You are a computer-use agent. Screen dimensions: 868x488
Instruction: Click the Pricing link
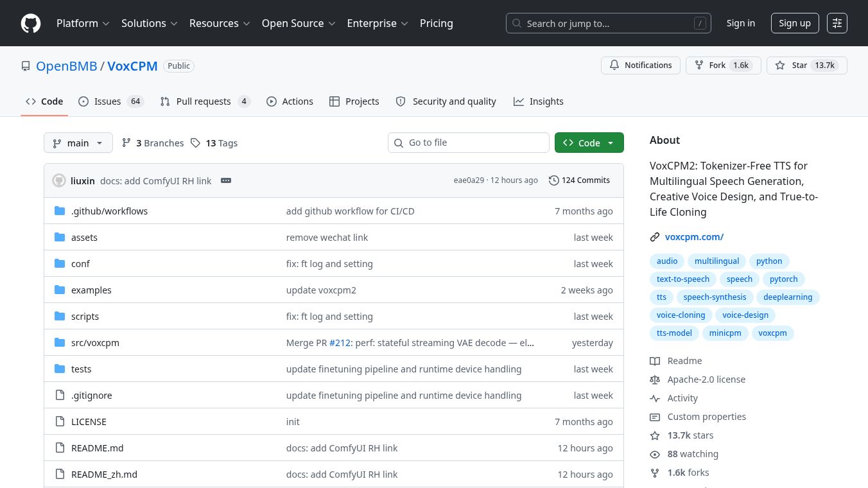(437, 23)
